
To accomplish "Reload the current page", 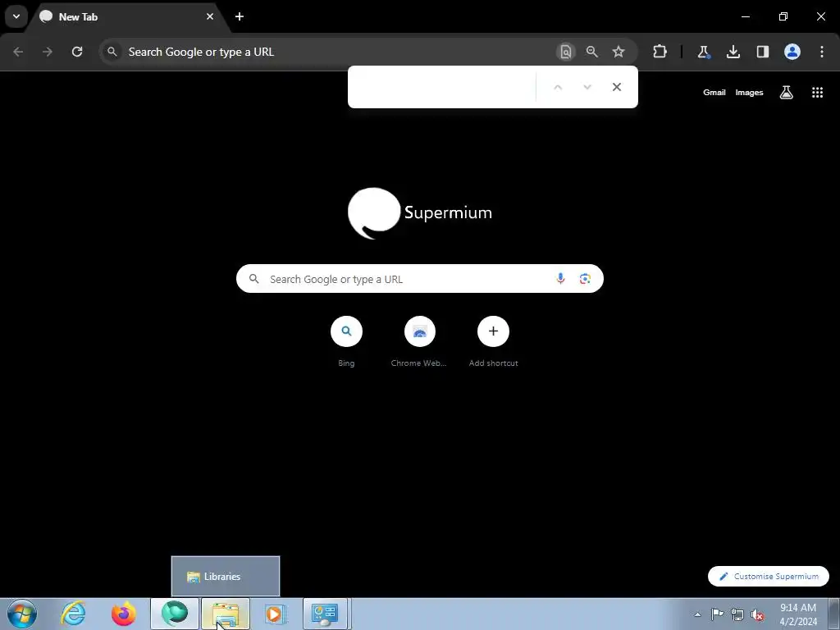I will click(x=77, y=52).
